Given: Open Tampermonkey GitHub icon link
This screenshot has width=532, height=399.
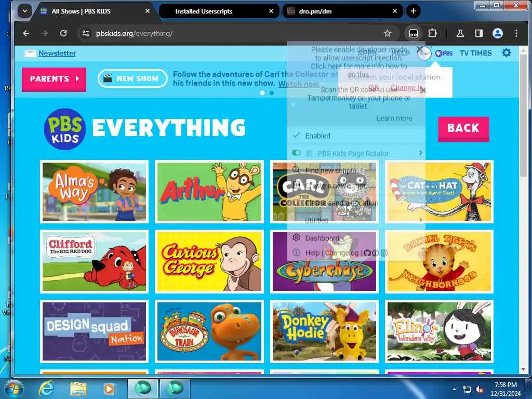Looking at the screenshot, I should (x=367, y=253).
